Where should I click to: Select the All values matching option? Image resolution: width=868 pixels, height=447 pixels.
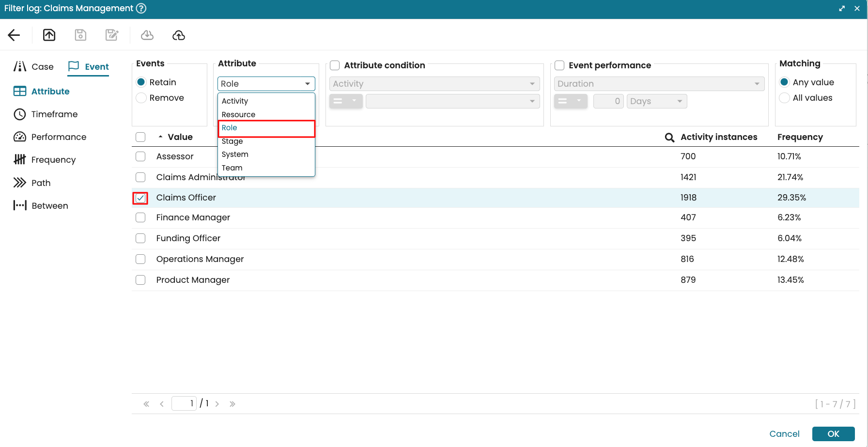click(x=784, y=98)
